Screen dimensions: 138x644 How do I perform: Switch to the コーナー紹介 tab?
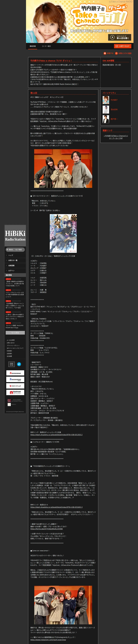(x=46, y=46)
